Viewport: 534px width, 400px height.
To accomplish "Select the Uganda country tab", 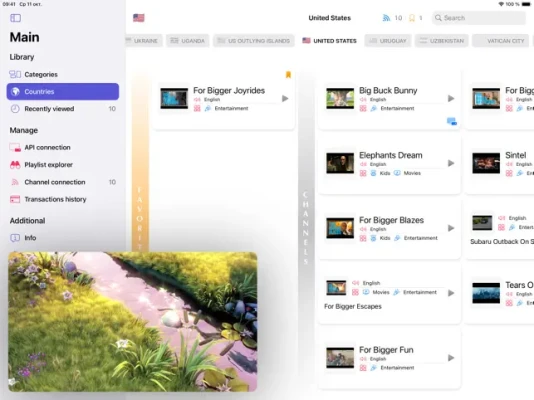I will click(x=188, y=41).
